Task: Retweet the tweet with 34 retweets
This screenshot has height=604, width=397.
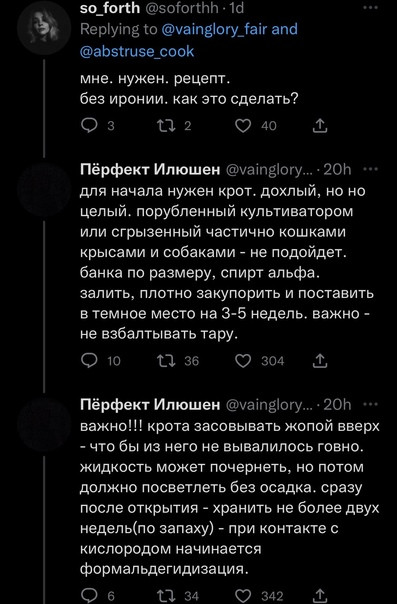Action: click(166, 596)
